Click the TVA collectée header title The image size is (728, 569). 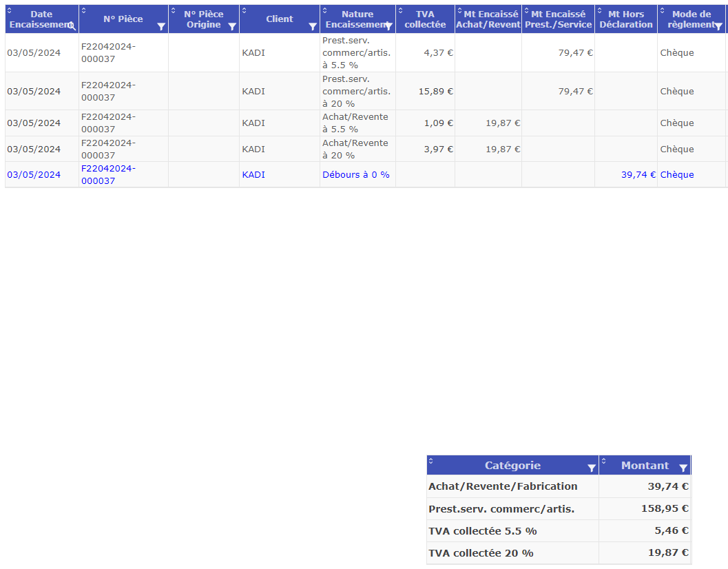tap(425, 19)
